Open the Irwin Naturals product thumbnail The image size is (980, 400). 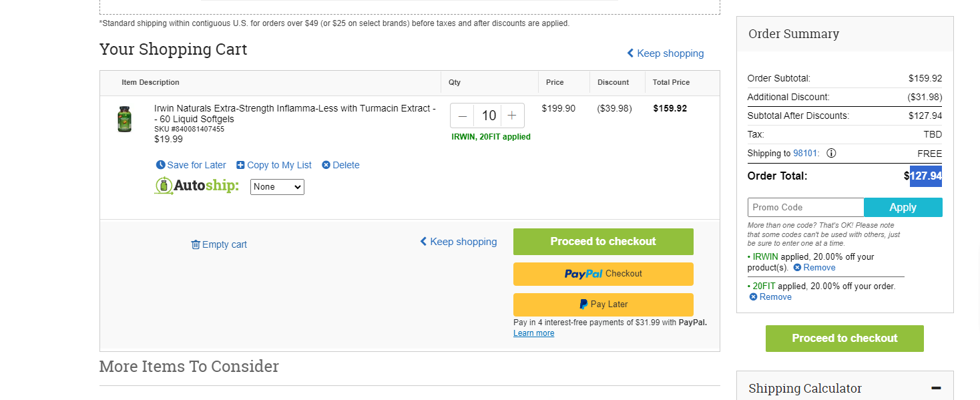(125, 119)
